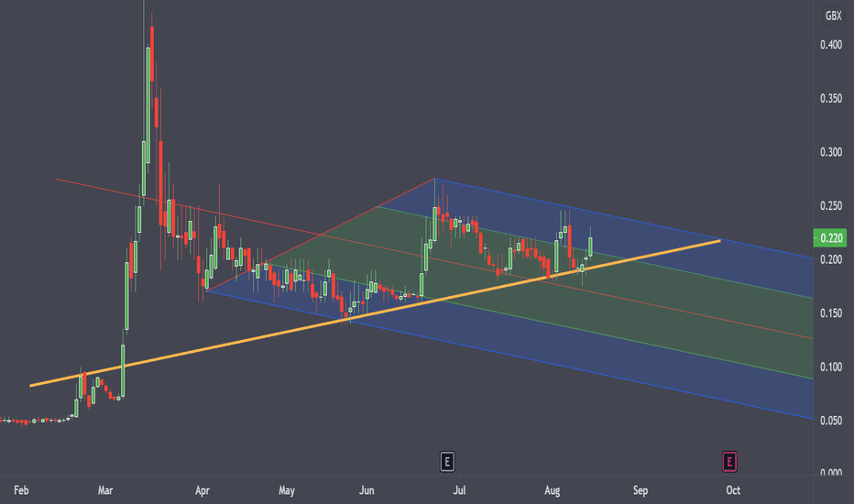Click the Oct label on time axis
854x504 pixels.
pyautogui.click(x=733, y=490)
